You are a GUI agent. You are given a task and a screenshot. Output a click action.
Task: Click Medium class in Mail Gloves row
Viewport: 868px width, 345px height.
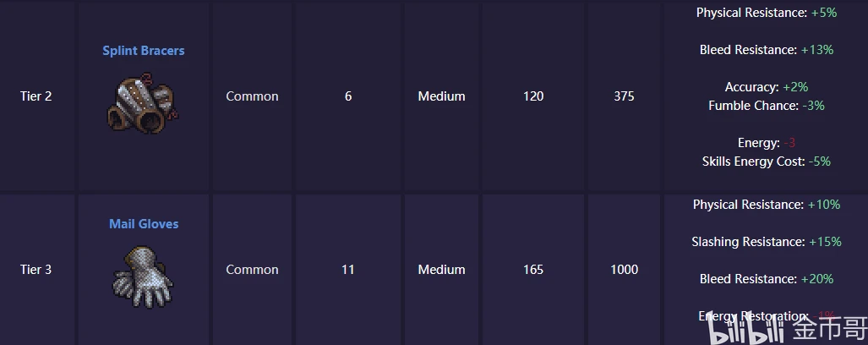[441, 270]
